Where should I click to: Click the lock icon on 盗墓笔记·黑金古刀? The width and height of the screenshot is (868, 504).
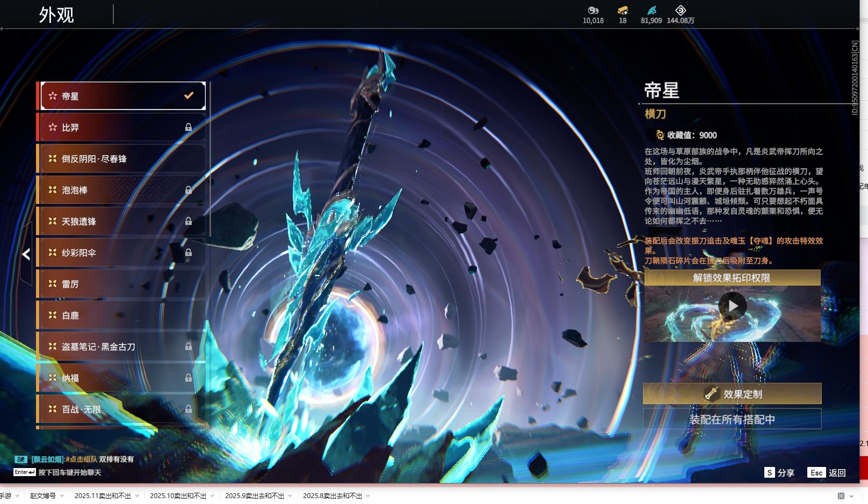(189, 347)
